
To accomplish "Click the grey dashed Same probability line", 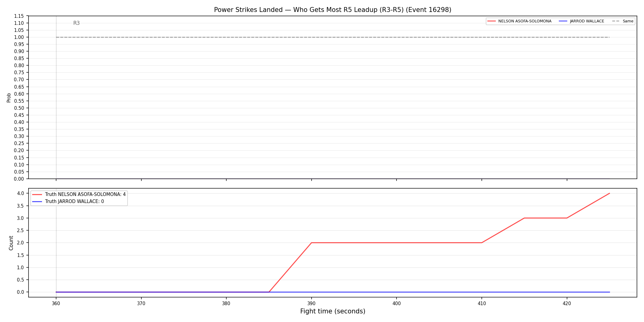I will point(333,37).
